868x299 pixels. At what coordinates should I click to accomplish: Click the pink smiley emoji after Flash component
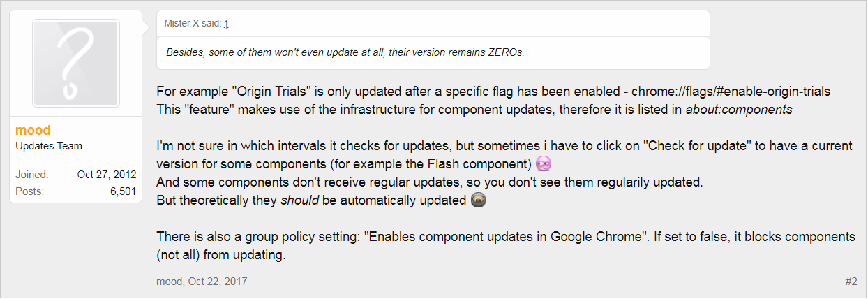point(544,165)
